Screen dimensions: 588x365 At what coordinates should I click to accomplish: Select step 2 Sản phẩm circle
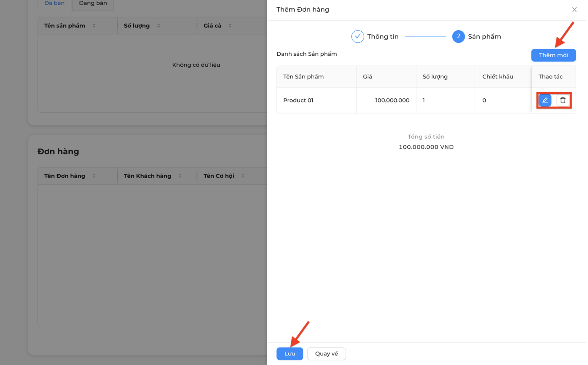click(458, 36)
